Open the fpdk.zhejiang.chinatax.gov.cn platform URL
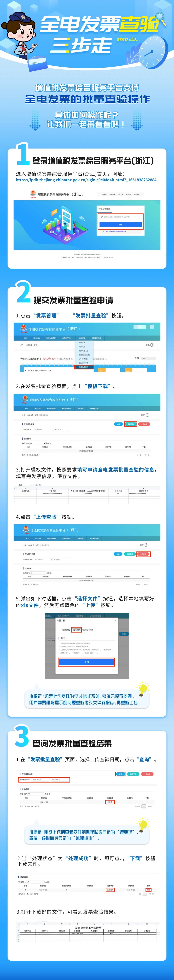This screenshot has height=980, width=174. click(86, 180)
